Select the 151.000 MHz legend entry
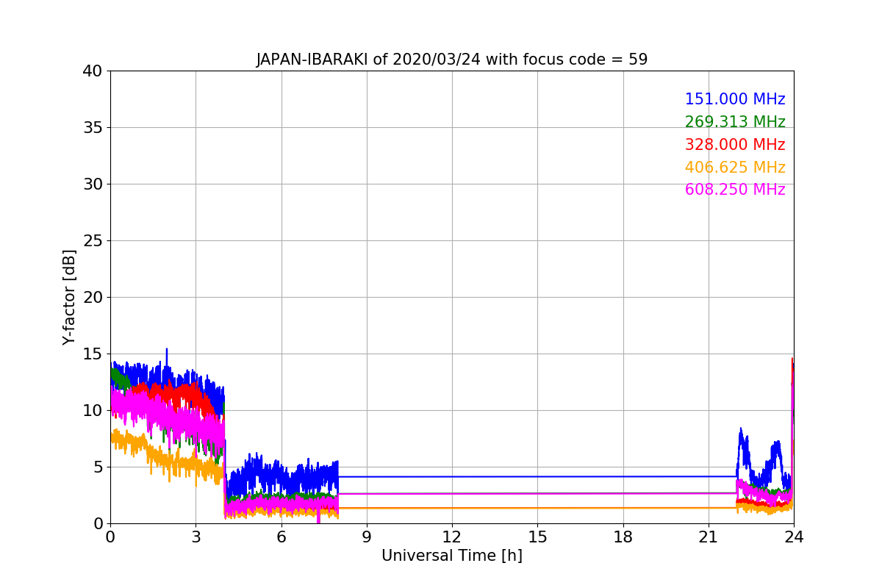The width and height of the screenshot is (882, 588). [x=735, y=99]
